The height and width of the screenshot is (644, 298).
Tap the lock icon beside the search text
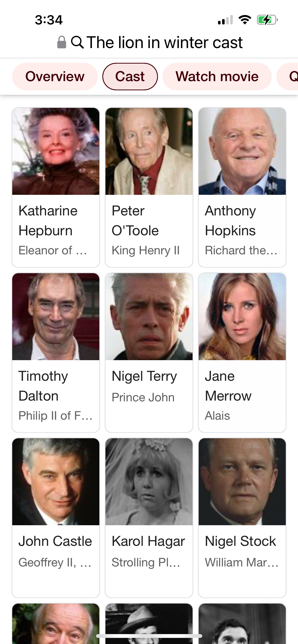coord(62,42)
